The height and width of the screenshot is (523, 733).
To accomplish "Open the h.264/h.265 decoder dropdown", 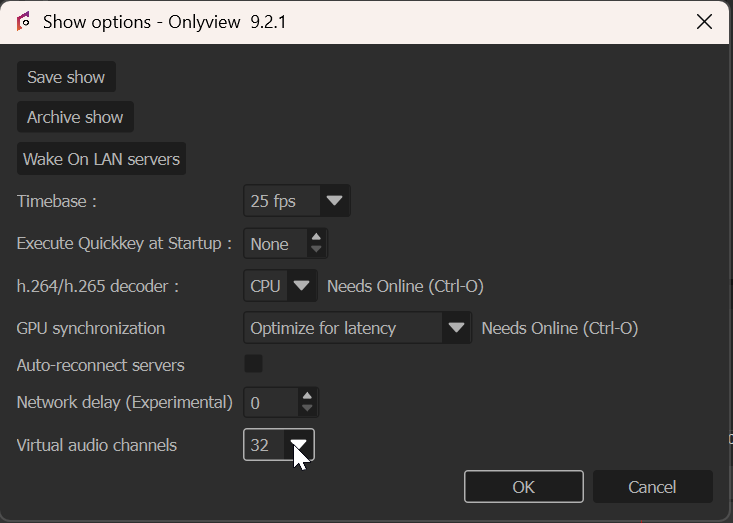I will (302, 286).
